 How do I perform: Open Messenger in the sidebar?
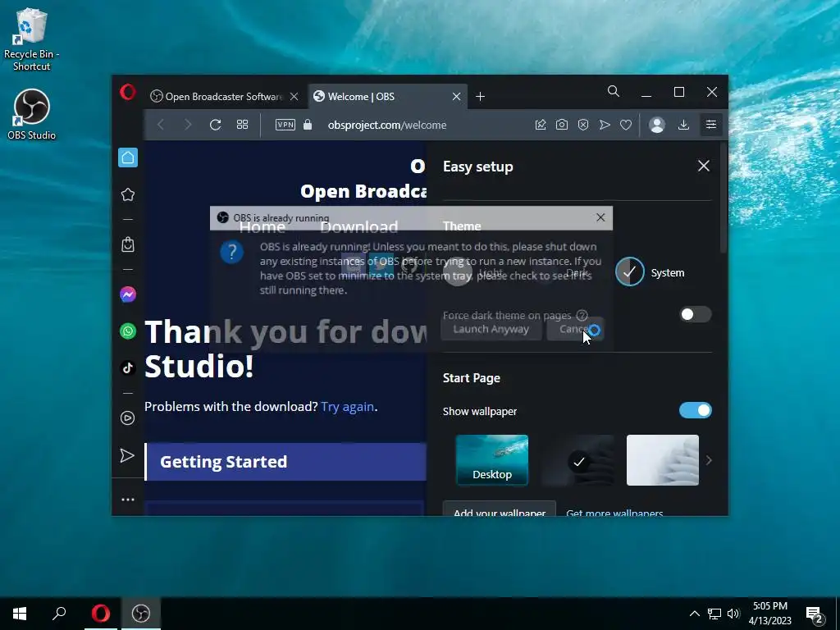tap(128, 294)
